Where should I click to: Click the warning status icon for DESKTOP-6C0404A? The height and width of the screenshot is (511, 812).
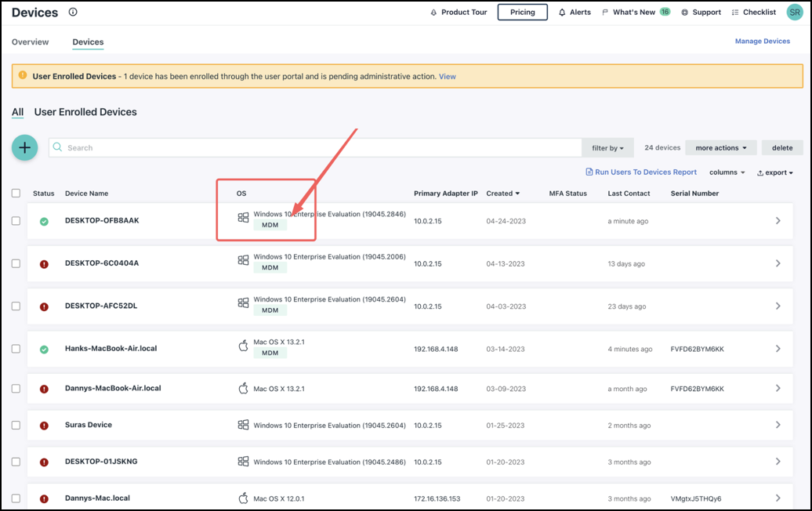(45, 263)
